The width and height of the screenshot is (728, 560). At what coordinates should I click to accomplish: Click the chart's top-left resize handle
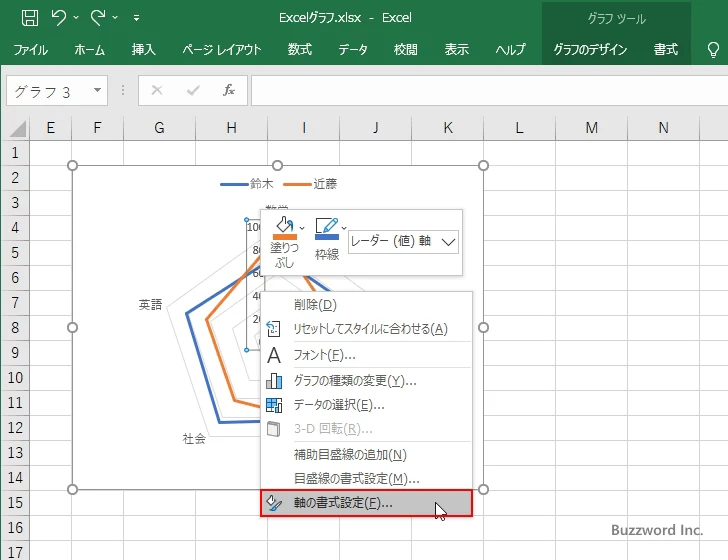coord(72,166)
